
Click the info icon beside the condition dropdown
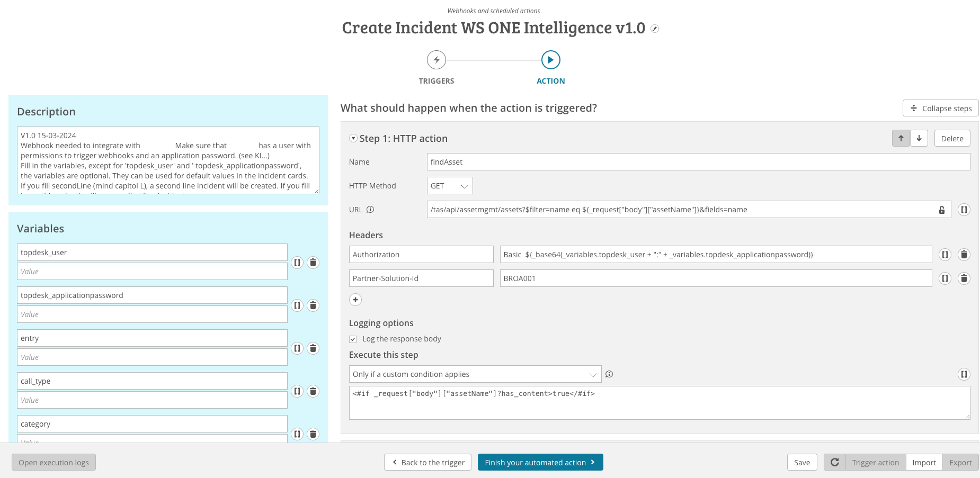coord(609,374)
